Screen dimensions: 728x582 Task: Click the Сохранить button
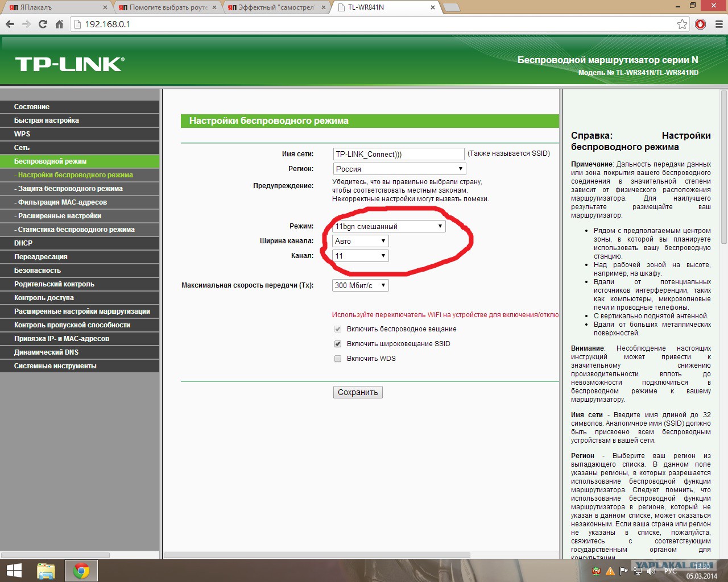358,392
